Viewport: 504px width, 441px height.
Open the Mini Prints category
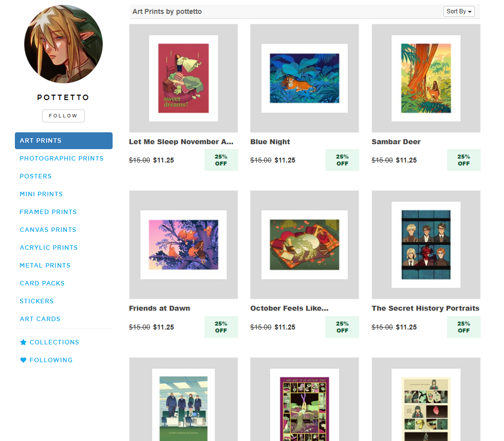41,194
